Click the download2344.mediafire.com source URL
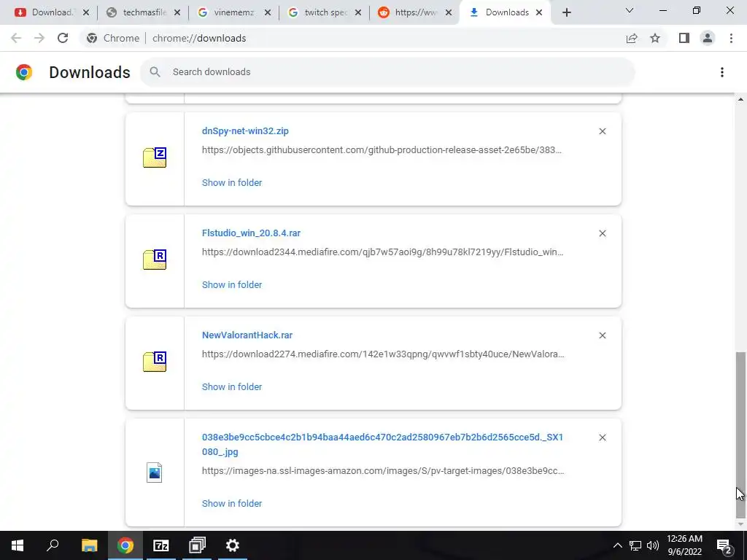Screen dimensions: 747x560 [382, 252]
